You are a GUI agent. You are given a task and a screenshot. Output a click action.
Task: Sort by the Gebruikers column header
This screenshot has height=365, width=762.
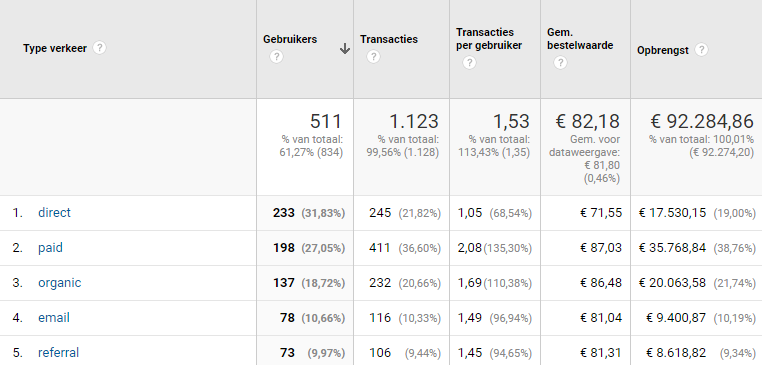coord(290,39)
